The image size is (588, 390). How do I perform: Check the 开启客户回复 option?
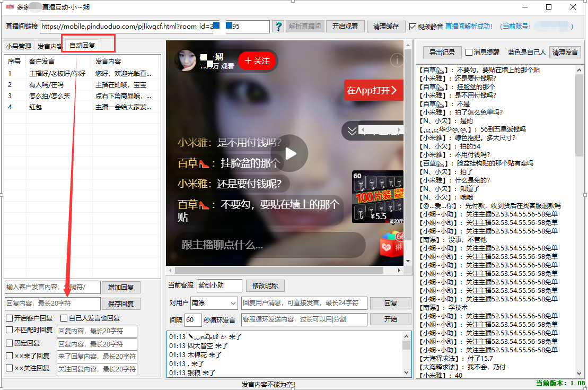click(x=10, y=318)
